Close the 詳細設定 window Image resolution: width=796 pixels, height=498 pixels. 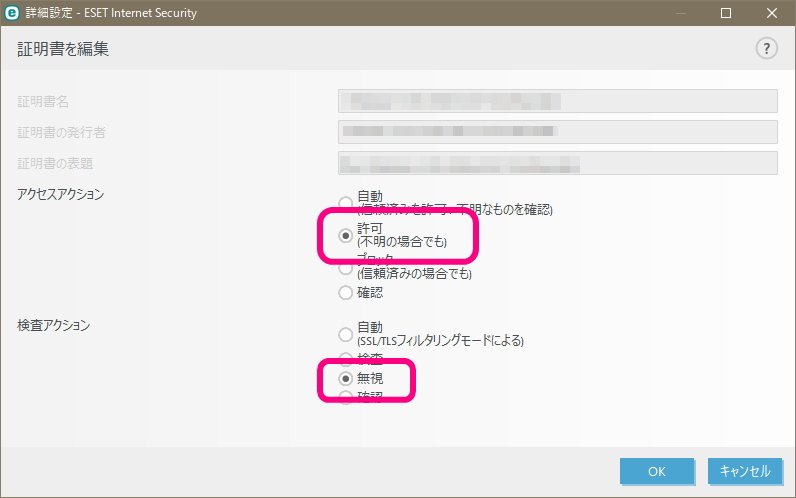tap(772, 13)
